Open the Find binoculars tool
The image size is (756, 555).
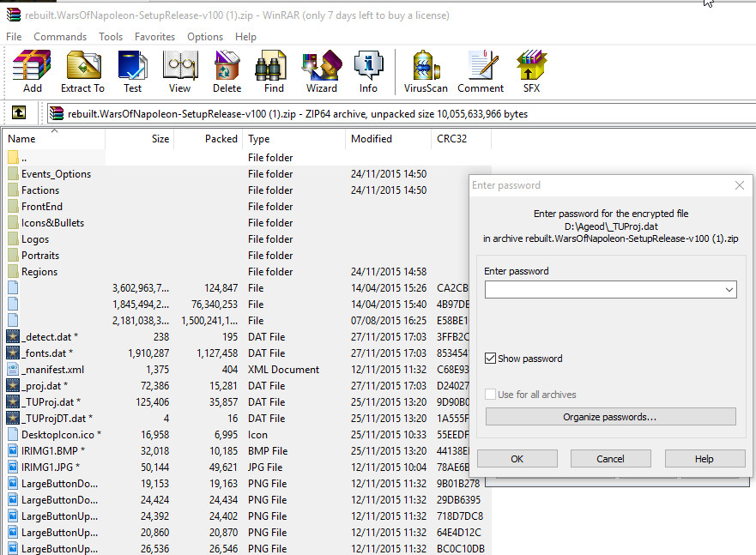click(x=274, y=71)
